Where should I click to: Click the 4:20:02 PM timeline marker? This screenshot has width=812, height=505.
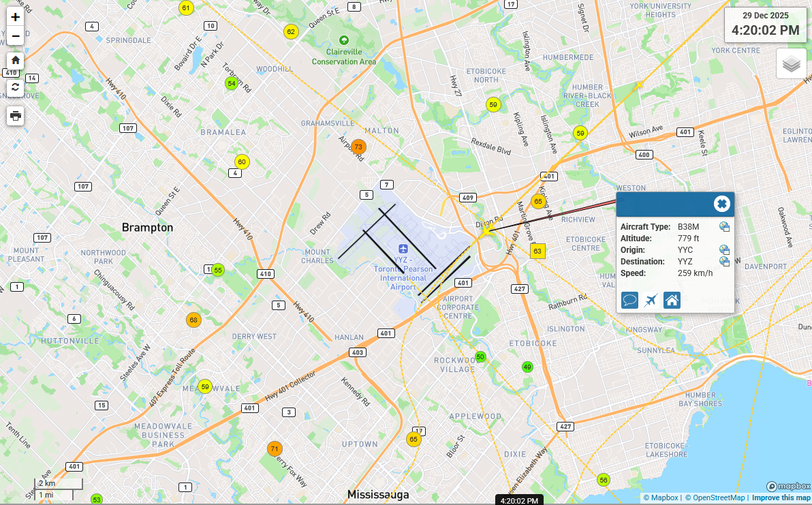519,500
